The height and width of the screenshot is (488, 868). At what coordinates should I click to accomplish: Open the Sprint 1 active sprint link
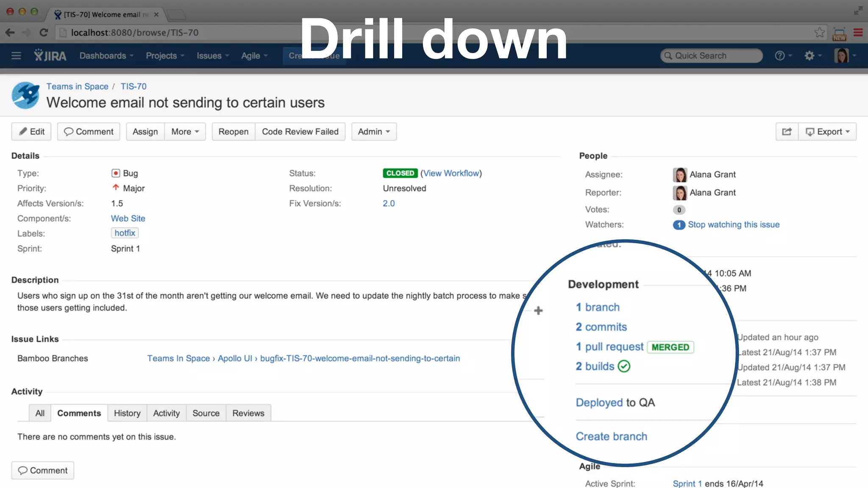(x=687, y=483)
